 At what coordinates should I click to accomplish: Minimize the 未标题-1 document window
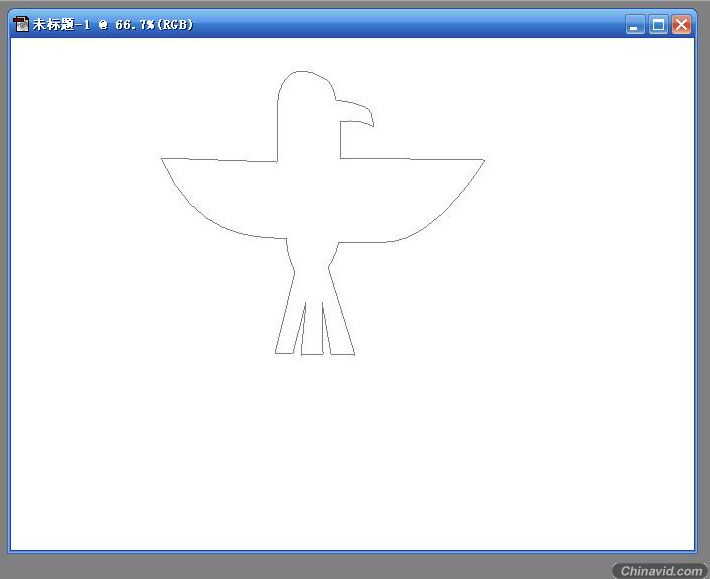click(635, 24)
